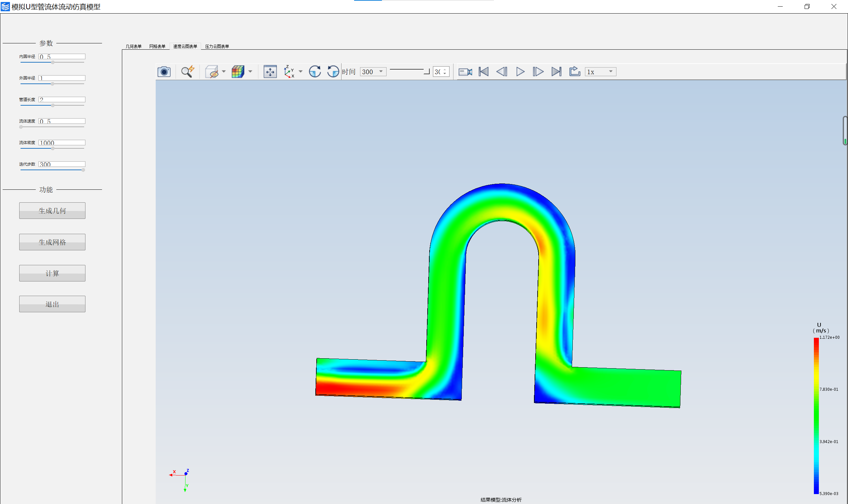The height and width of the screenshot is (504, 848).
Task: Open the axis orientation dropdown arrow
Action: (x=301, y=72)
